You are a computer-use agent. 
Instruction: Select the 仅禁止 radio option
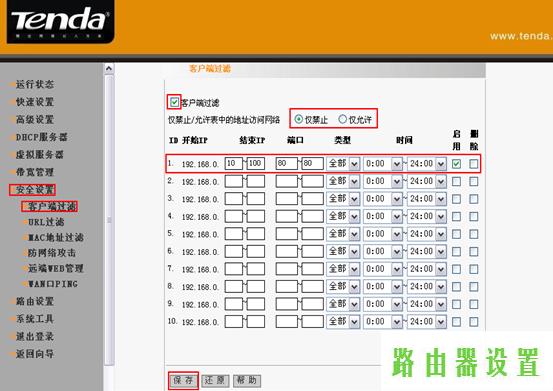click(299, 119)
